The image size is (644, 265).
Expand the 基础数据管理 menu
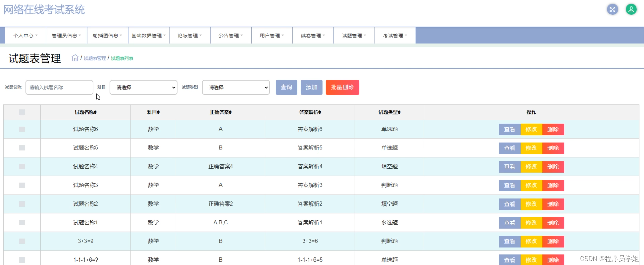pyautogui.click(x=148, y=35)
